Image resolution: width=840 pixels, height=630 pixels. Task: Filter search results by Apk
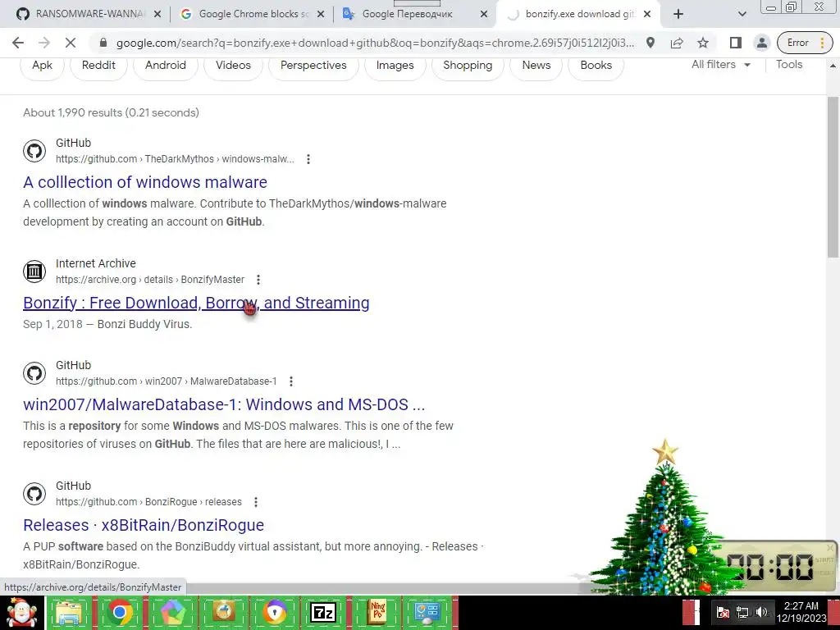click(x=43, y=66)
